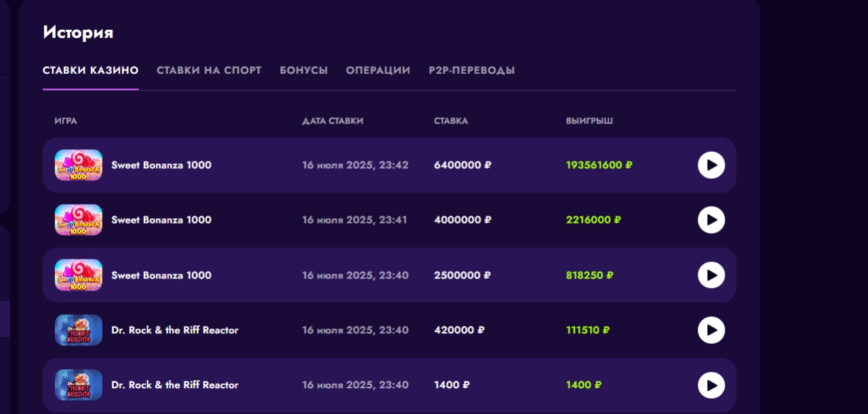868x414 pixels.
Task: Select the P2P-переводы tab
Action: [x=471, y=70]
